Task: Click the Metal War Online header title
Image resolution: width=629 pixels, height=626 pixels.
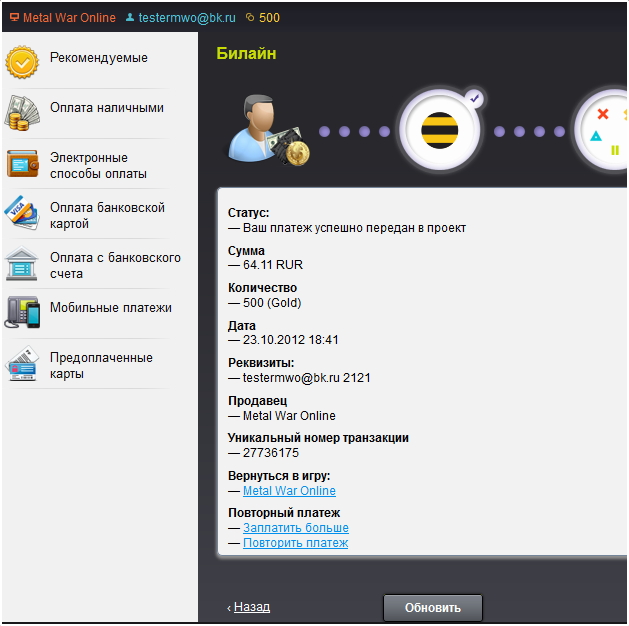Action: (x=69, y=18)
